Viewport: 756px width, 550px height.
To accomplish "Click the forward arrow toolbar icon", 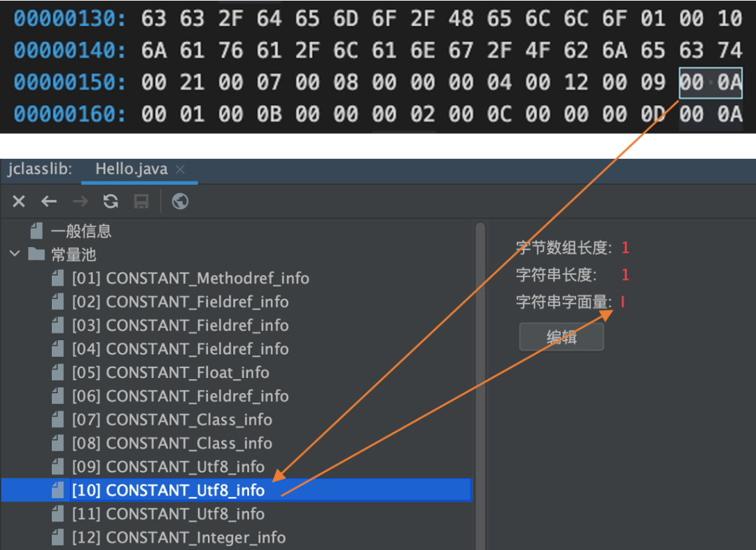I will 80,201.
